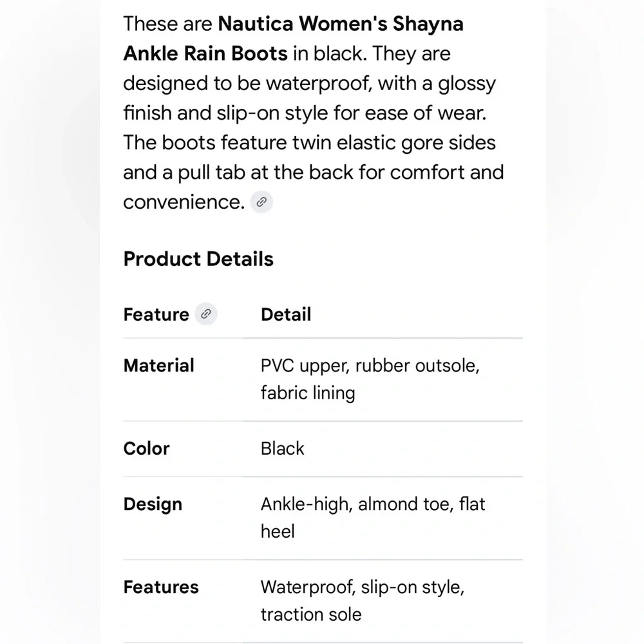
Task: Open the source link icon after "convenience."
Action: click(x=261, y=202)
